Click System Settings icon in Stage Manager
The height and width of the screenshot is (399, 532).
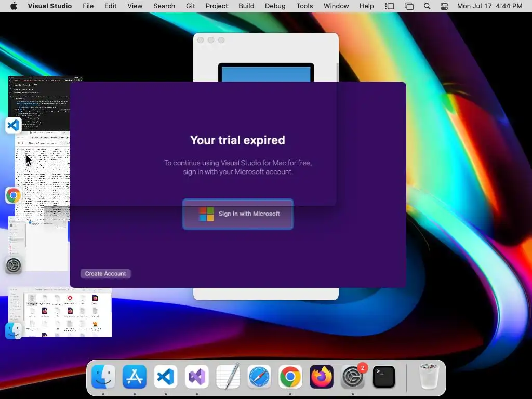click(14, 265)
